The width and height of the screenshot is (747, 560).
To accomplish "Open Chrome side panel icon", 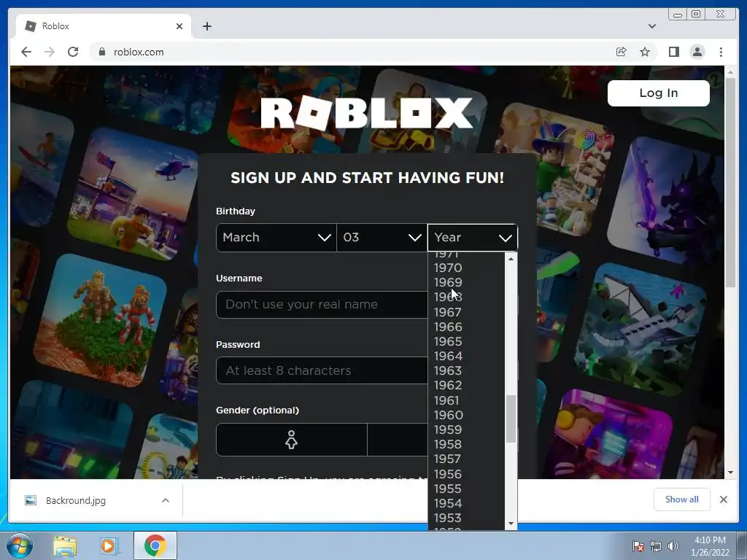I will point(673,52).
